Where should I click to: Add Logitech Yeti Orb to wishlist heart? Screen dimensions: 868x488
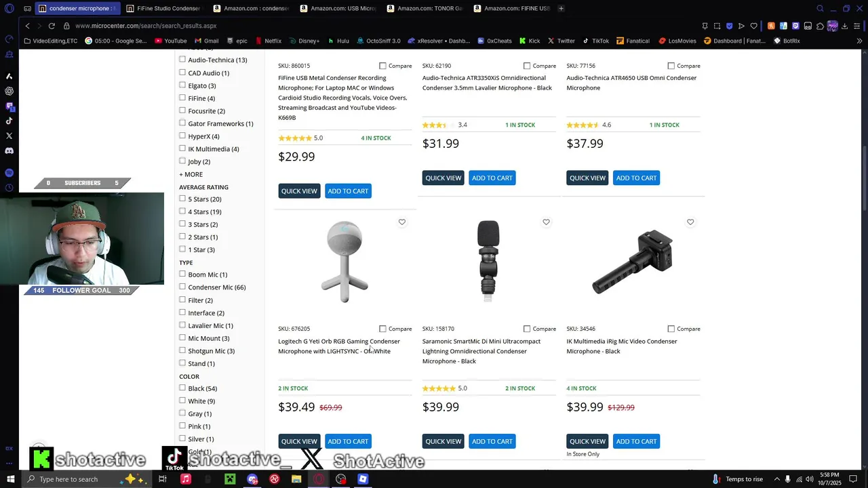pyautogui.click(x=402, y=222)
